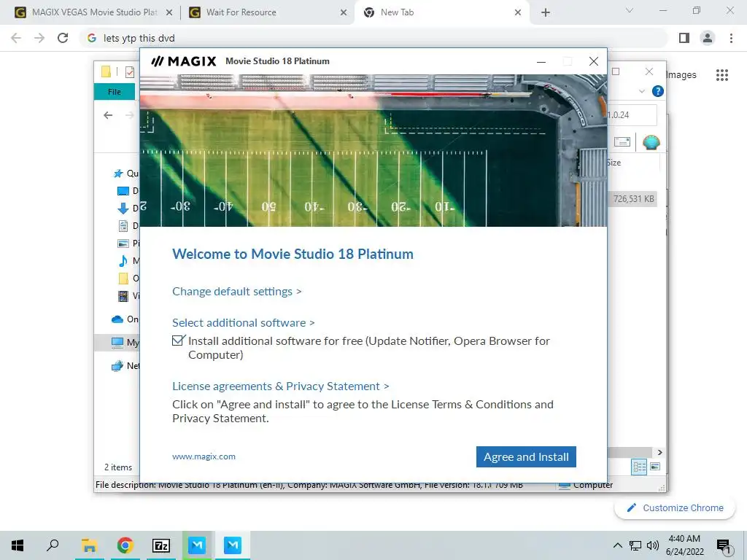Reload the current Chrome page
Screen dimensions: 747x560
63,38
